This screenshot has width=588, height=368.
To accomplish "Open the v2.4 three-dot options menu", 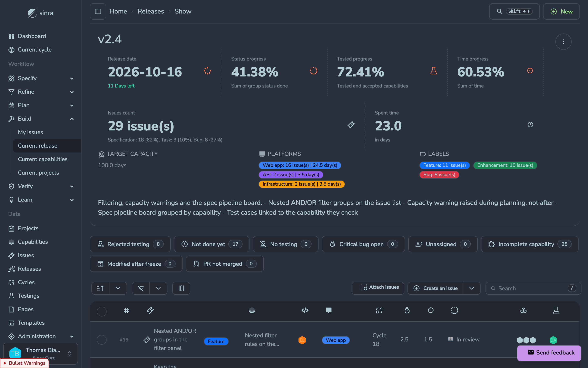I will (563, 42).
